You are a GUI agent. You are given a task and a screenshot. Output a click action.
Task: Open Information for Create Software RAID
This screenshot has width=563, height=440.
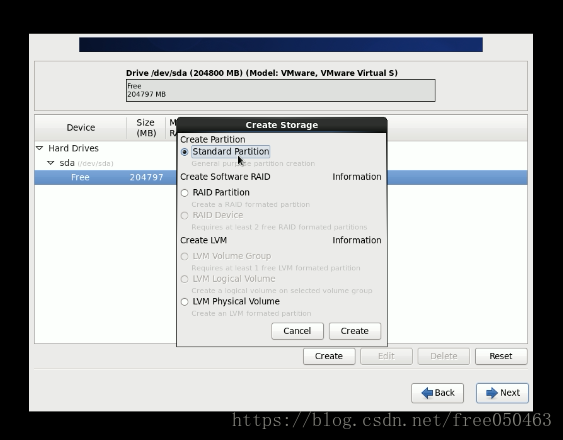coord(357,177)
